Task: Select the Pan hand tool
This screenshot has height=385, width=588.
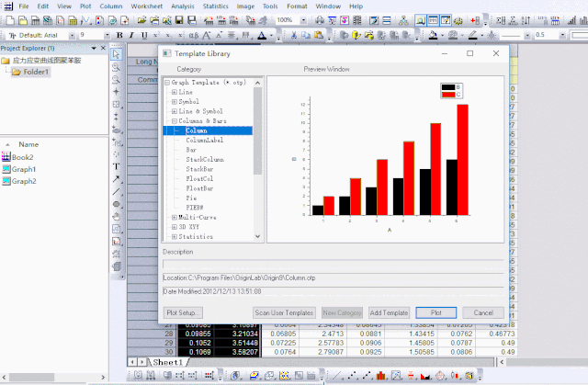Action: tap(117, 217)
